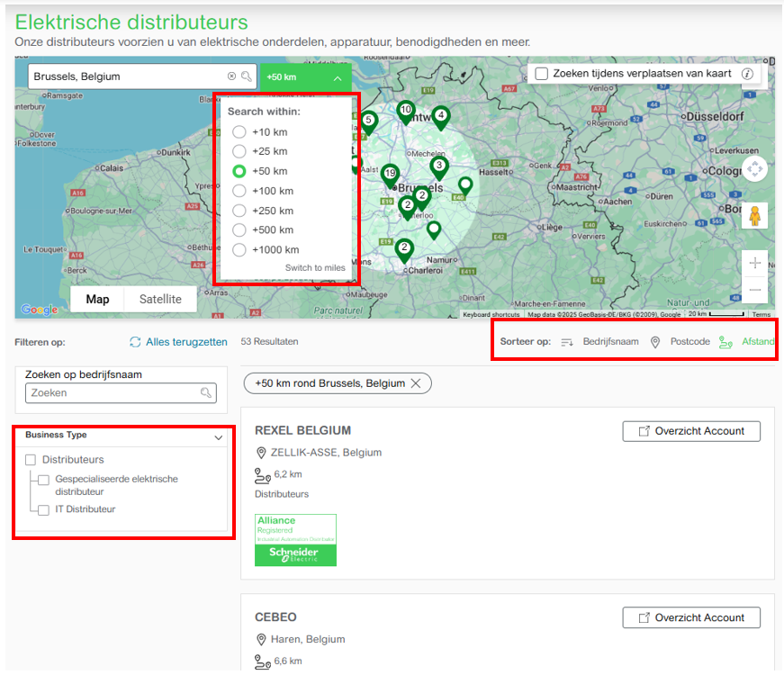This screenshot has width=784, height=675.
Task: Zoom out the map with minus
Action: [x=755, y=290]
